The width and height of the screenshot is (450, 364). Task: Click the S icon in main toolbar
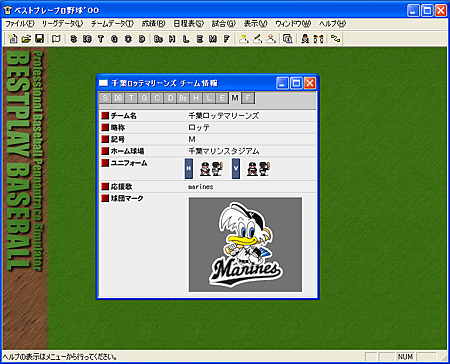click(74, 39)
